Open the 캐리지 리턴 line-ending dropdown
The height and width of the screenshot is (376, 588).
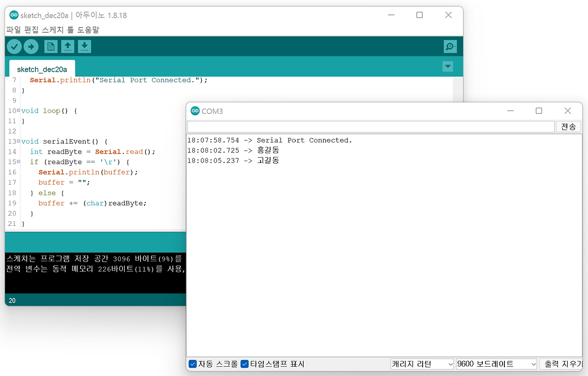pos(422,364)
